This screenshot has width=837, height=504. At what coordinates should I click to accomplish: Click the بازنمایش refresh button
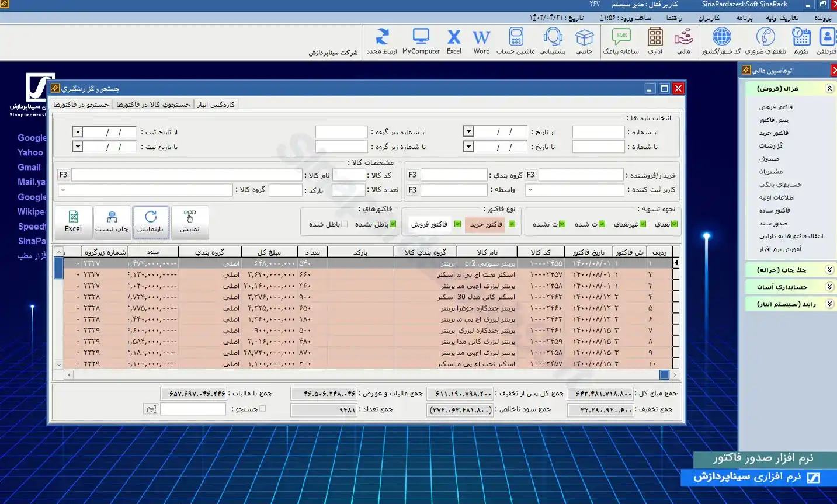151,223
